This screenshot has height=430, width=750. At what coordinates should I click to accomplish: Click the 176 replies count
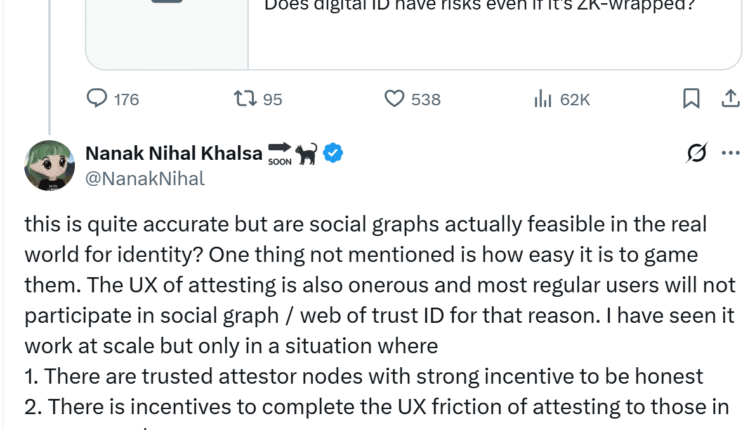pyautogui.click(x=127, y=99)
